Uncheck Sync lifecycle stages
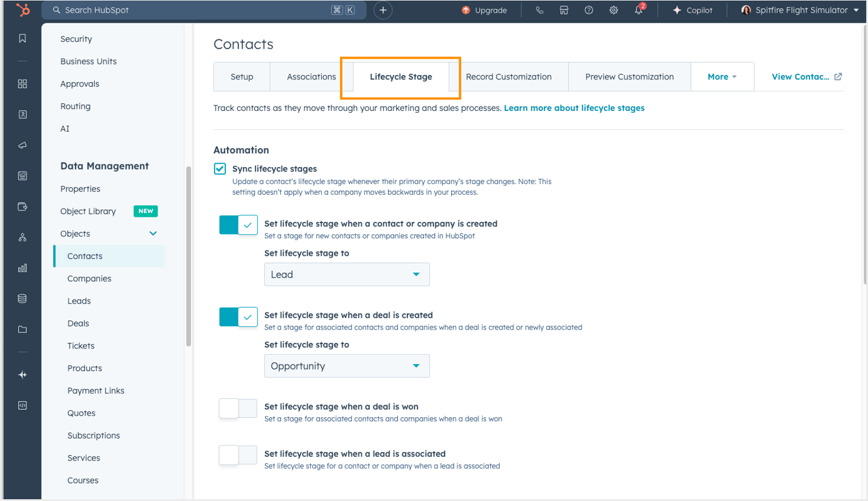The image size is (868, 501). [220, 168]
